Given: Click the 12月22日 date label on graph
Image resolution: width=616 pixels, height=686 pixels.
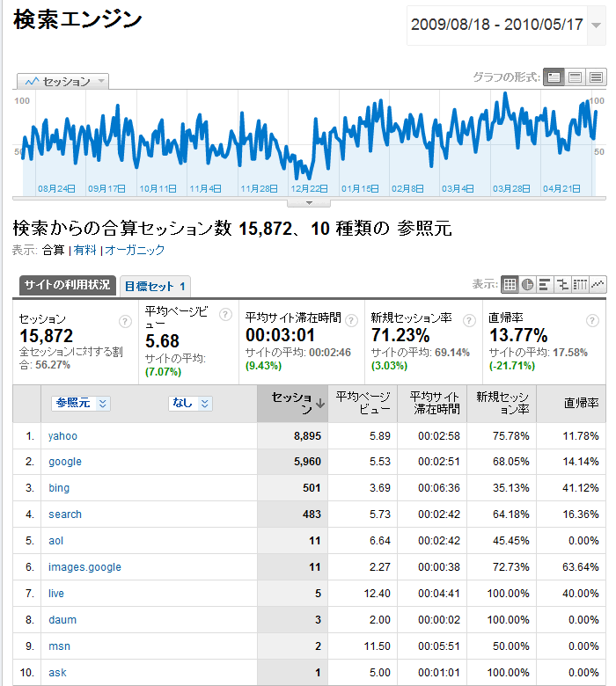Looking at the screenshot, I should (x=309, y=188).
